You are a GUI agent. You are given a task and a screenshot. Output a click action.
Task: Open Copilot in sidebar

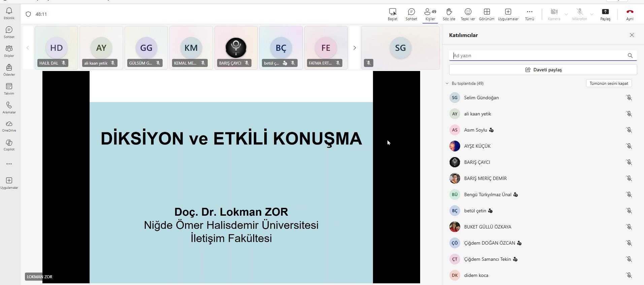(9, 145)
